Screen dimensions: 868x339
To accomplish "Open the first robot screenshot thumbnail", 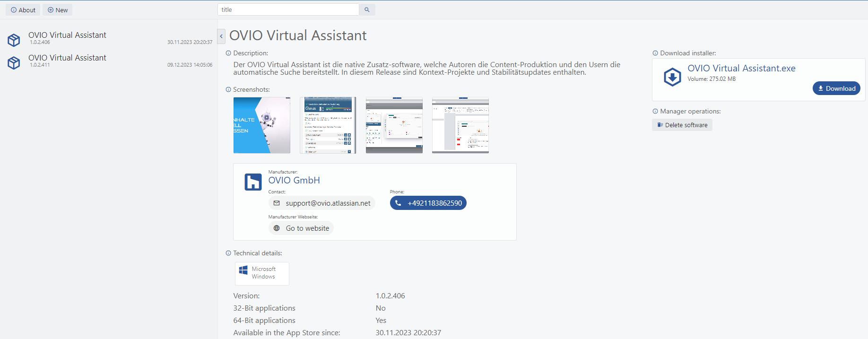I will tap(262, 125).
